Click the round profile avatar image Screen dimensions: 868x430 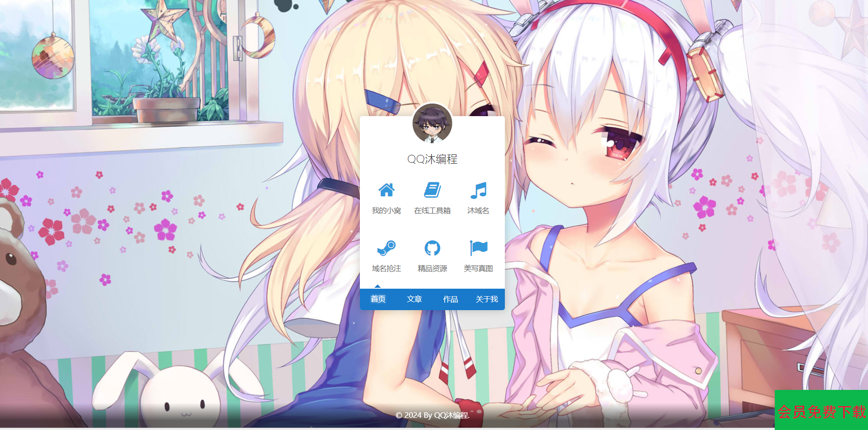click(x=432, y=124)
